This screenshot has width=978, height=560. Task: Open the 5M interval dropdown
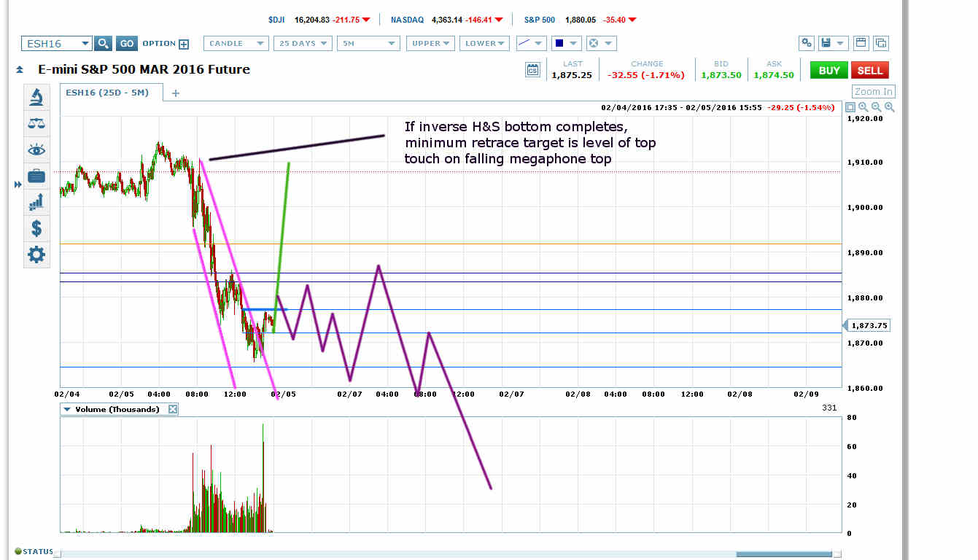(x=369, y=44)
